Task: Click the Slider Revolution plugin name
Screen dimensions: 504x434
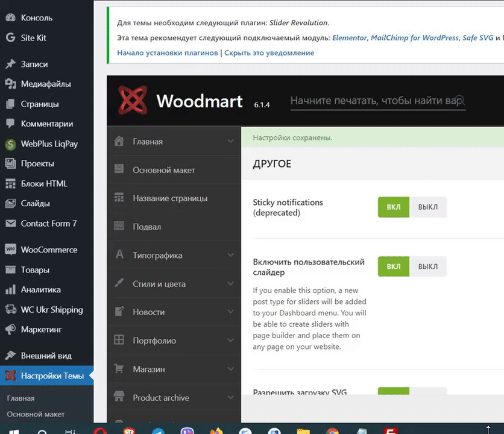Action: click(x=298, y=23)
